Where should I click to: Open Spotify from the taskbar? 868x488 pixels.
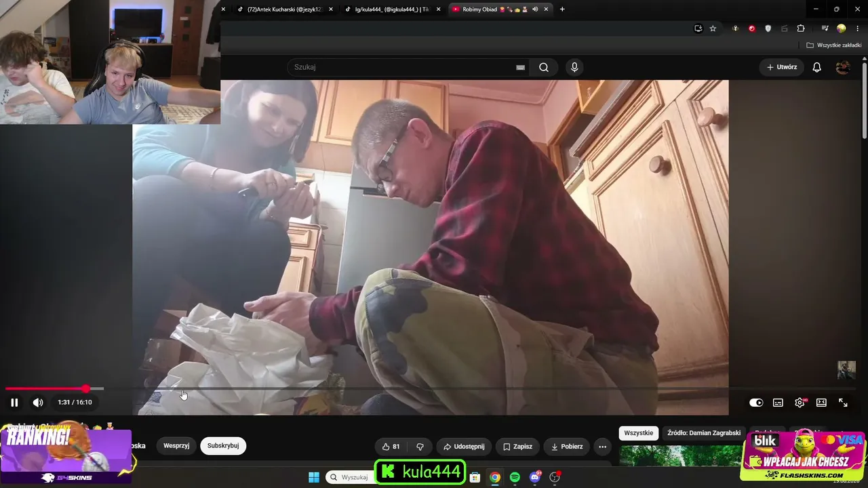tap(515, 477)
